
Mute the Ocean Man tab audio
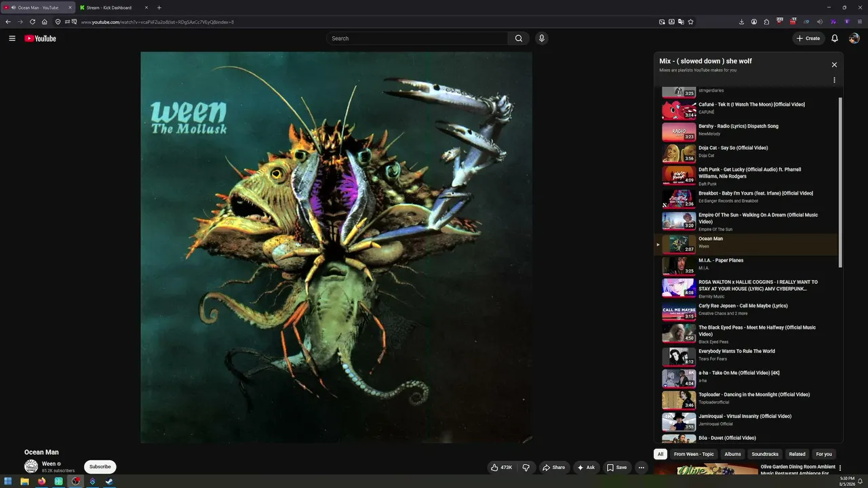[x=14, y=7]
